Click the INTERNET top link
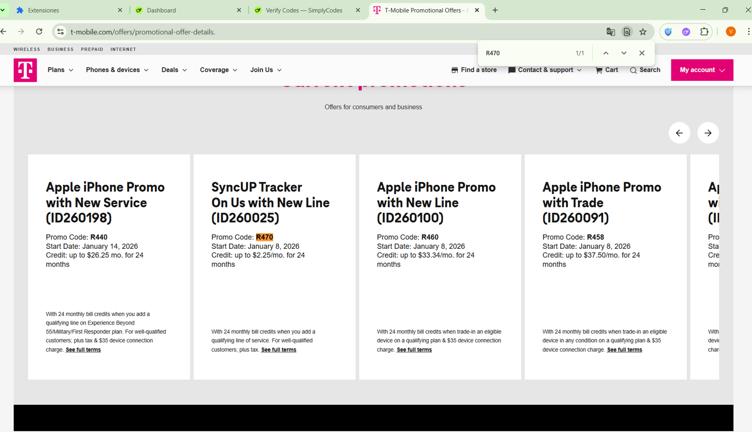The width and height of the screenshot is (752, 432). [x=123, y=49]
